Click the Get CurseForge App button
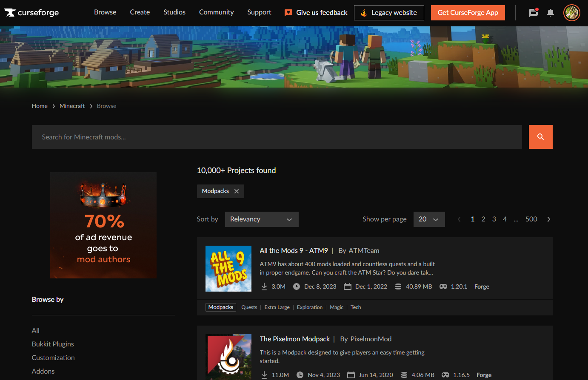The image size is (588, 380). (468, 13)
